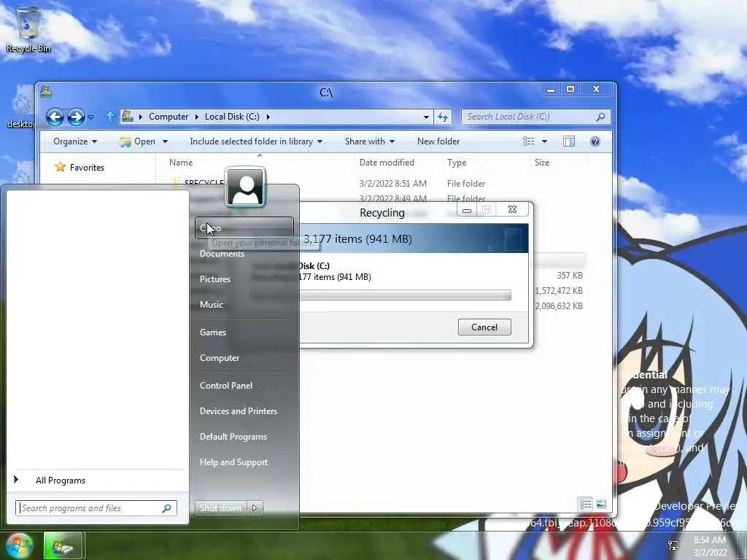Click the Explorer taskbar button

point(63,545)
